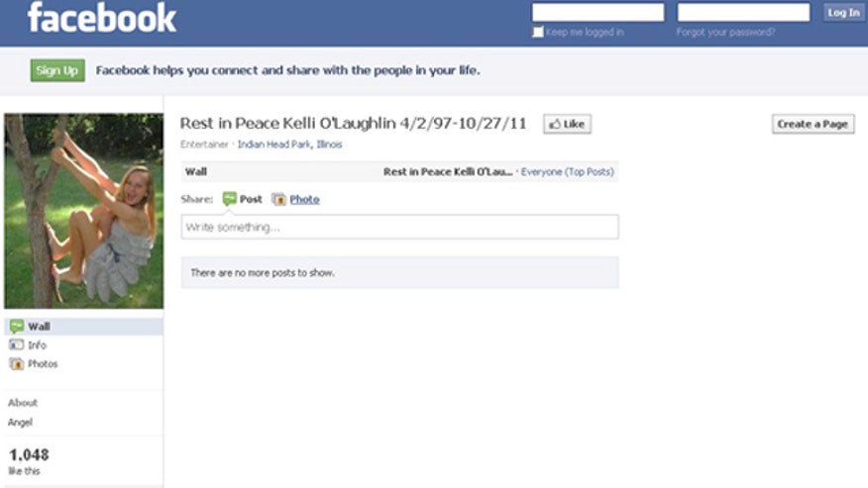Click the green Sign Up button
This screenshot has height=488, width=868.
click(x=57, y=70)
